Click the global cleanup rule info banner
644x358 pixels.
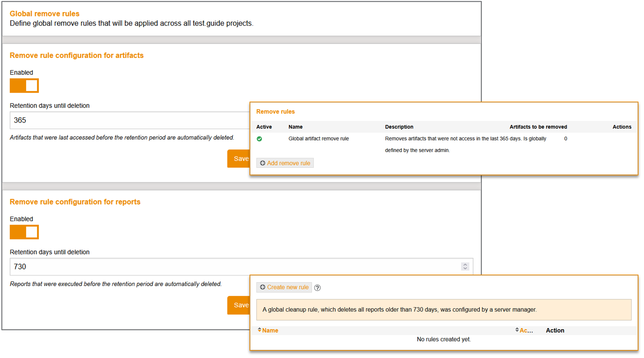(x=444, y=310)
